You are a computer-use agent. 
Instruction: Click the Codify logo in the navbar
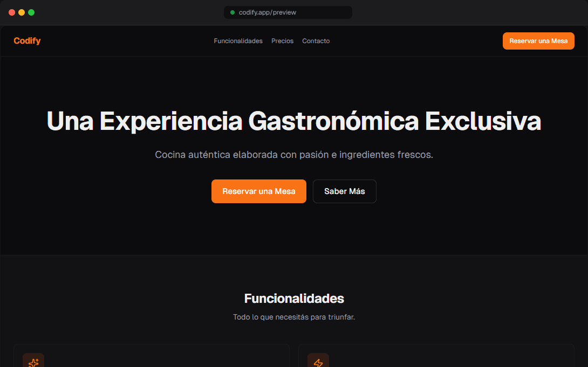[x=27, y=41]
